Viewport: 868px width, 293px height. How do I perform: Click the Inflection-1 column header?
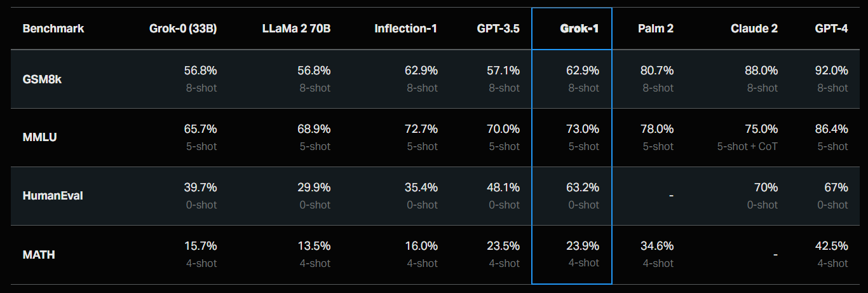tap(406, 29)
